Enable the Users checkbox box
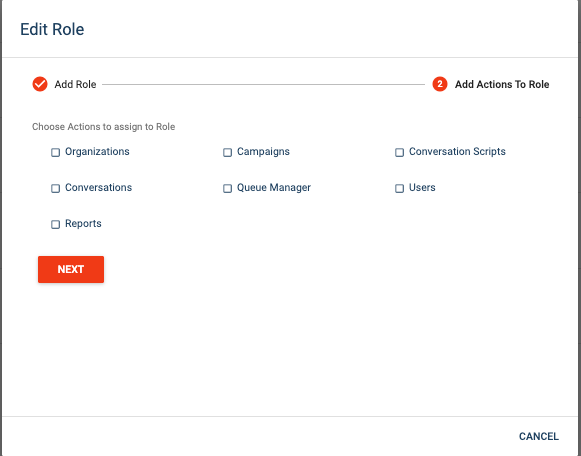 pyautogui.click(x=399, y=188)
